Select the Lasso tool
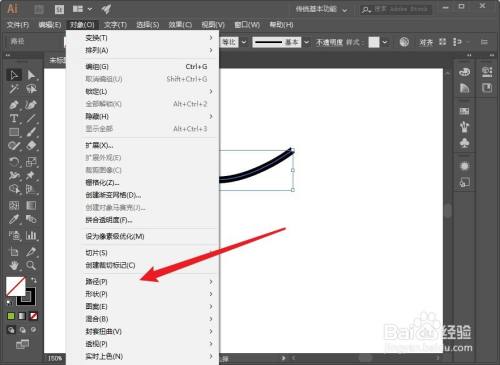Screen dimensions: 500x365 pyautogui.click(x=31, y=89)
